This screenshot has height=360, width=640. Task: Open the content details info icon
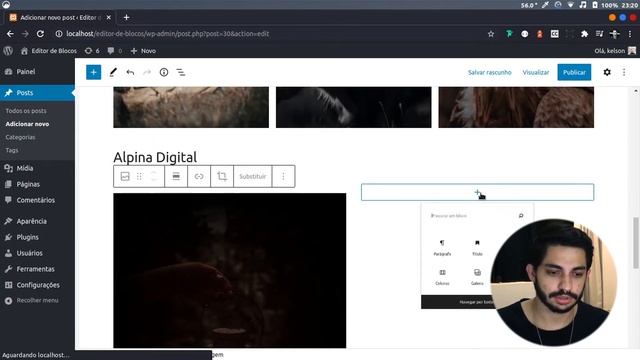pos(164,72)
